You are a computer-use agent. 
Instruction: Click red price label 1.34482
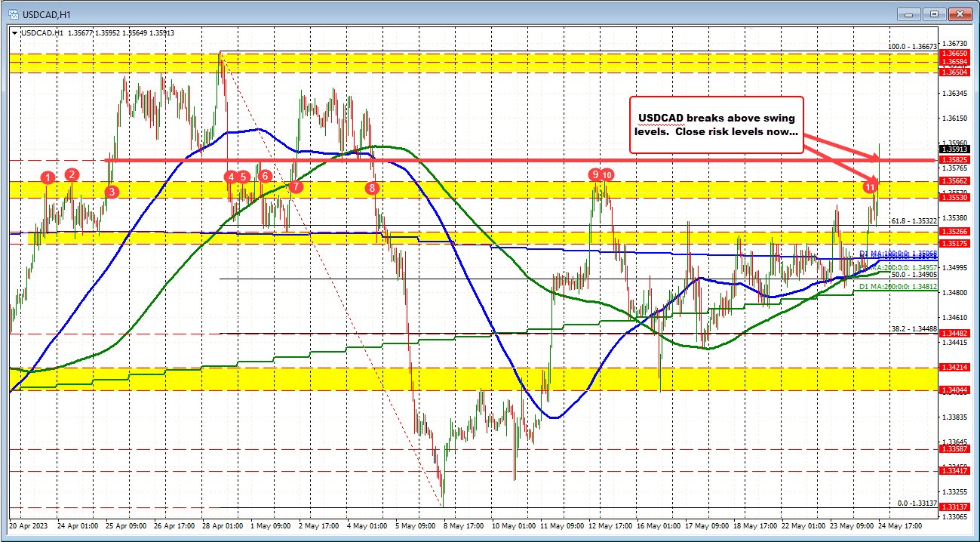pyautogui.click(x=954, y=333)
